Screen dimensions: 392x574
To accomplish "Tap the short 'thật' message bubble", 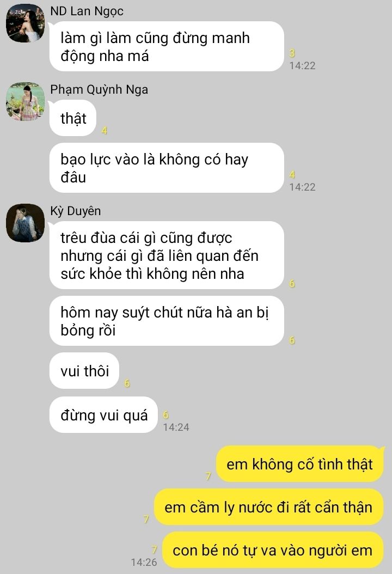I will point(73,118).
